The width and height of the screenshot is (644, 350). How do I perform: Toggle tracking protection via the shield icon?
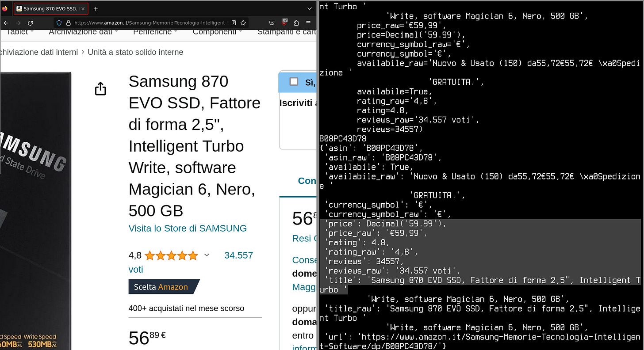point(58,23)
